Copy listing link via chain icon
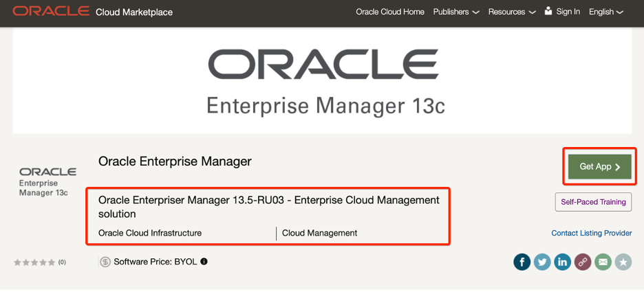 (x=583, y=262)
